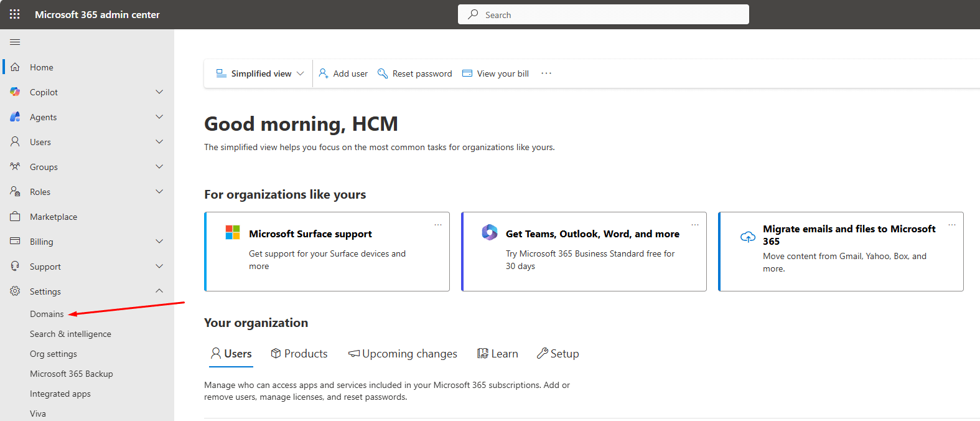980x421 pixels.
Task: Click the View your bill icon
Action: [x=467, y=73]
